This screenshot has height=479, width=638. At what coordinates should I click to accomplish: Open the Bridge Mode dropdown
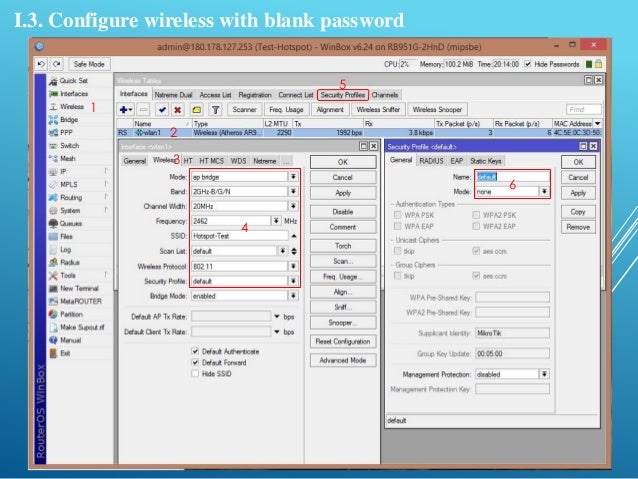(293, 296)
